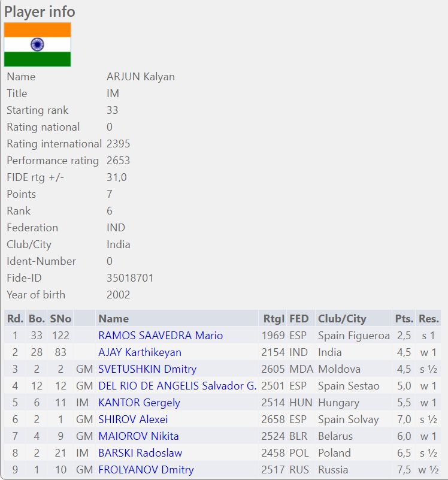The width and height of the screenshot is (448, 480).
Task: Click the Name column header
Action: (x=113, y=319)
